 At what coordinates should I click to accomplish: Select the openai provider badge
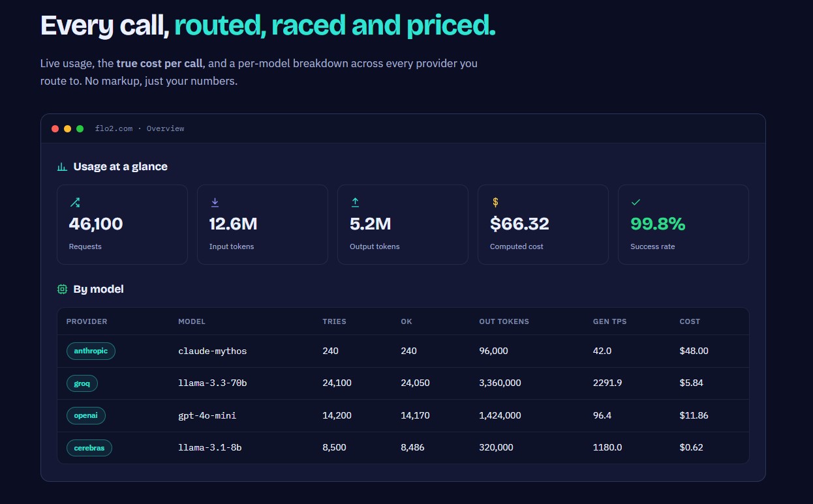click(x=85, y=415)
